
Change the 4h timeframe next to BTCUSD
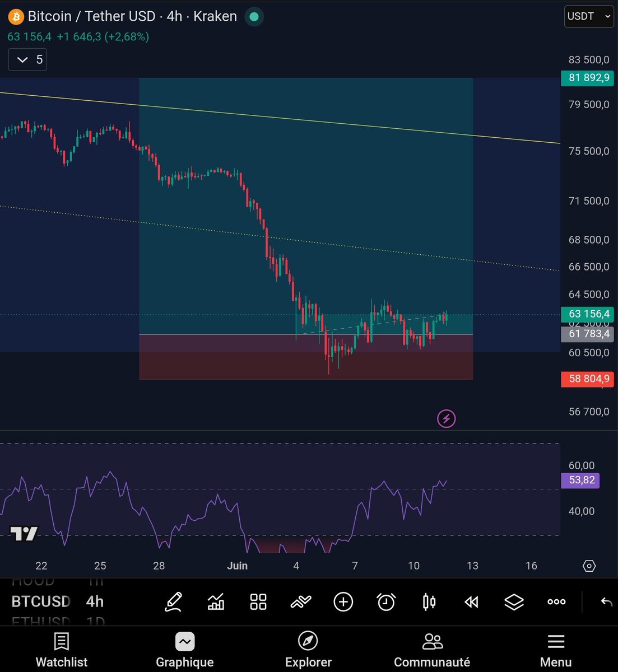pos(95,601)
